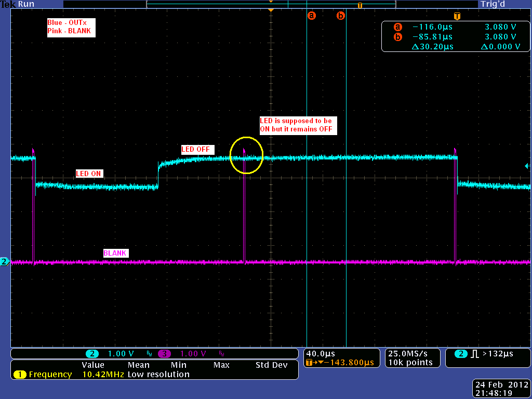Screen dimensions: 532x399
Task: Select the orange T marker right of cursor b
Action: (x=457, y=16)
